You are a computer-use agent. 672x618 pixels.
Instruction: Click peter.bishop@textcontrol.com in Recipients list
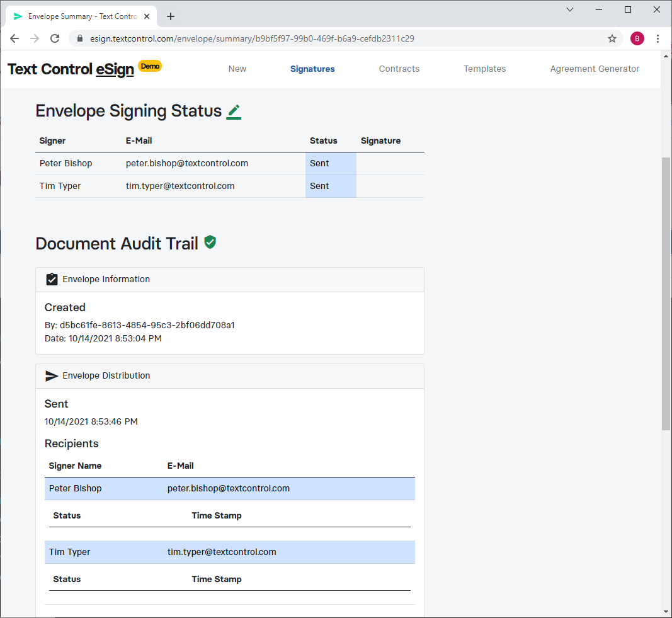click(x=229, y=489)
